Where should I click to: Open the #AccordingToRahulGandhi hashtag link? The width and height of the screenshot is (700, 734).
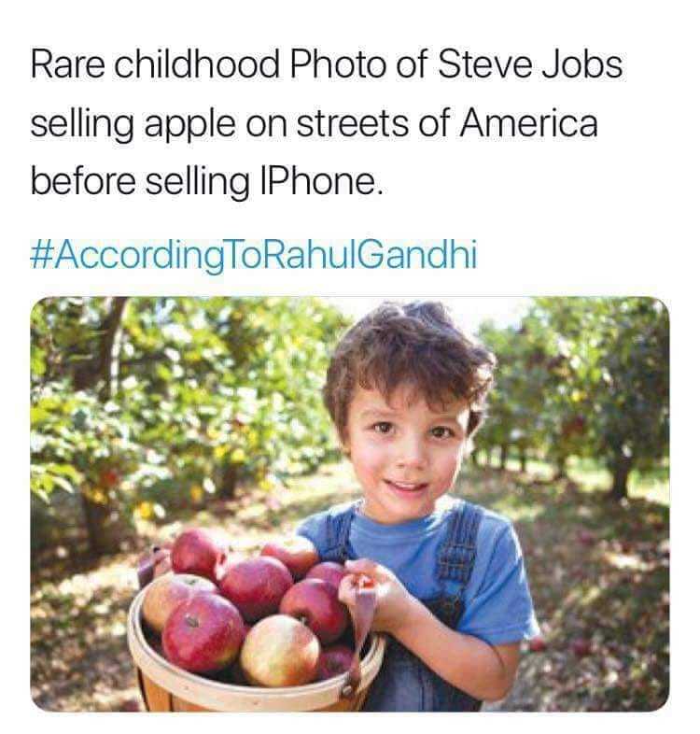tap(254, 255)
